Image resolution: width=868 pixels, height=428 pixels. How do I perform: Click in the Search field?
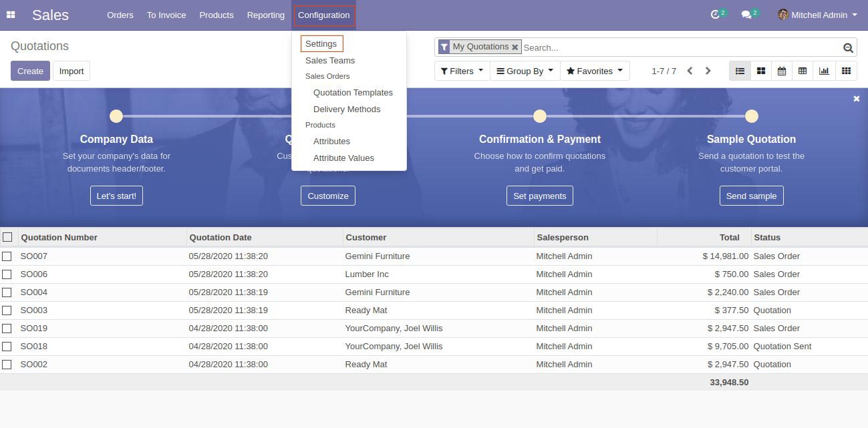pos(681,47)
